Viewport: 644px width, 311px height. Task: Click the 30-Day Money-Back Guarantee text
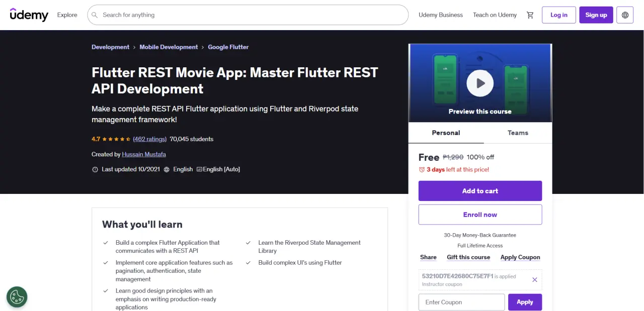480,235
